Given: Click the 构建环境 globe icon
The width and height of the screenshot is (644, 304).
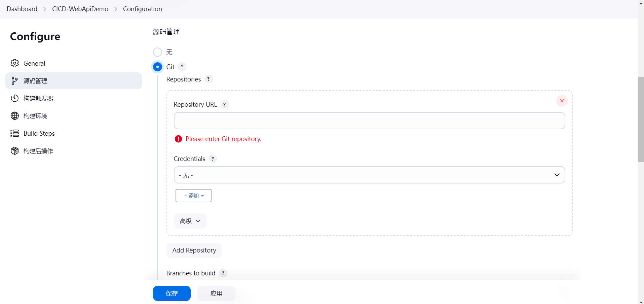Looking at the screenshot, I should click(15, 116).
